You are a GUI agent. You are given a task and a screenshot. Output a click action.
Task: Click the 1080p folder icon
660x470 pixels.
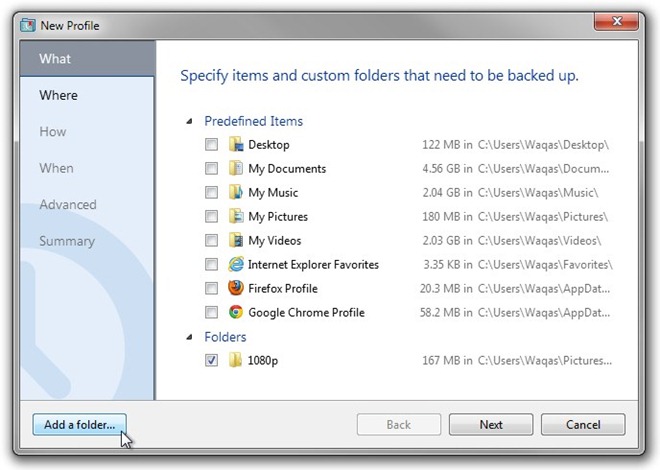point(236,360)
